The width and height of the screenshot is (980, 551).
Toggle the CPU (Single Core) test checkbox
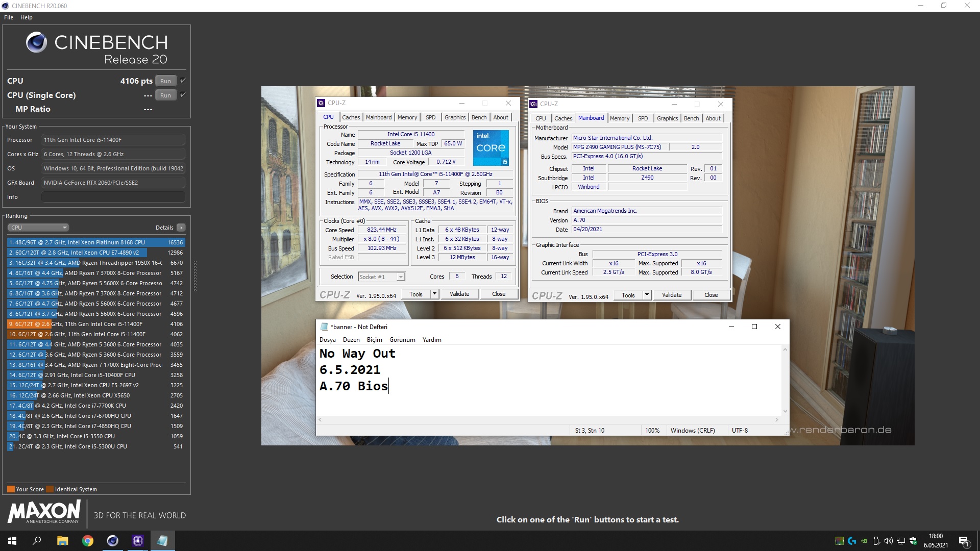pyautogui.click(x=183, y=95)
